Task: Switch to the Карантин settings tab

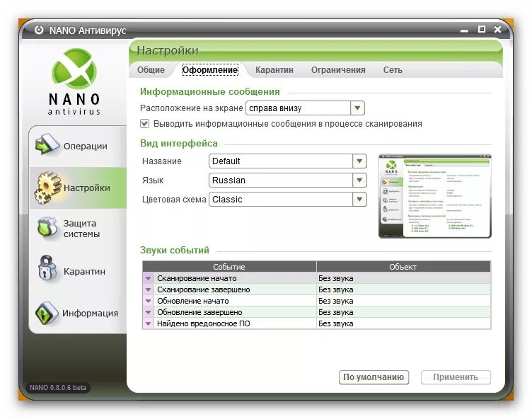Action: pyautogui.click(x=274, y=70)
